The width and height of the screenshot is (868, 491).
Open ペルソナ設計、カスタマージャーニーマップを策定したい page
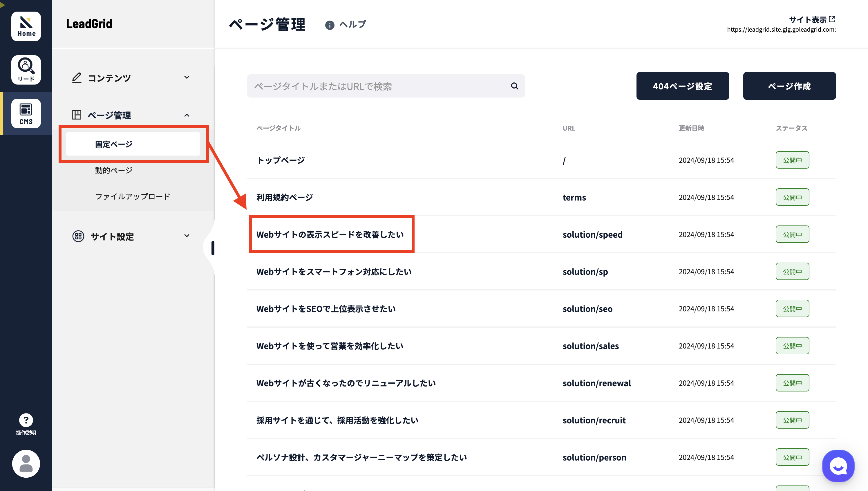[362, 457]
